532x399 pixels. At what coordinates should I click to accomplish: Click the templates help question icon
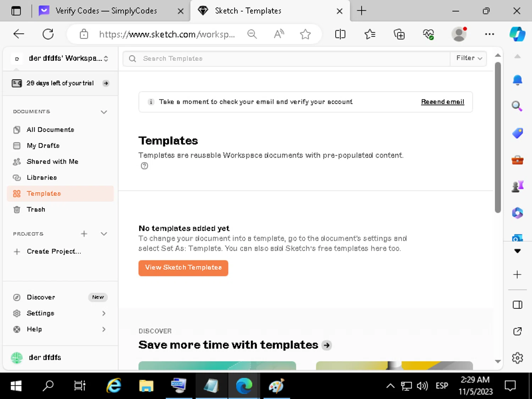[x=144, y=166]
